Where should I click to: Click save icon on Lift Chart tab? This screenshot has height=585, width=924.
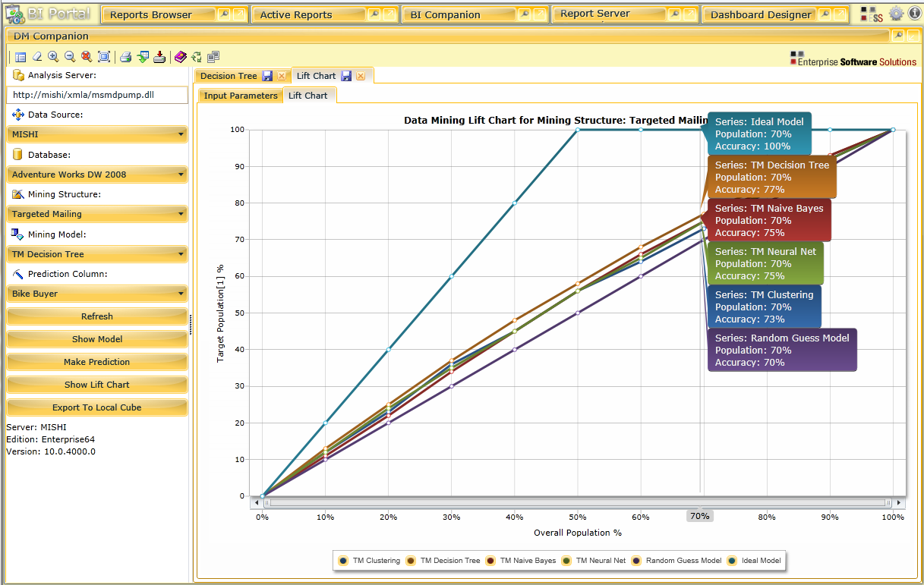click(x=346, y=76)
